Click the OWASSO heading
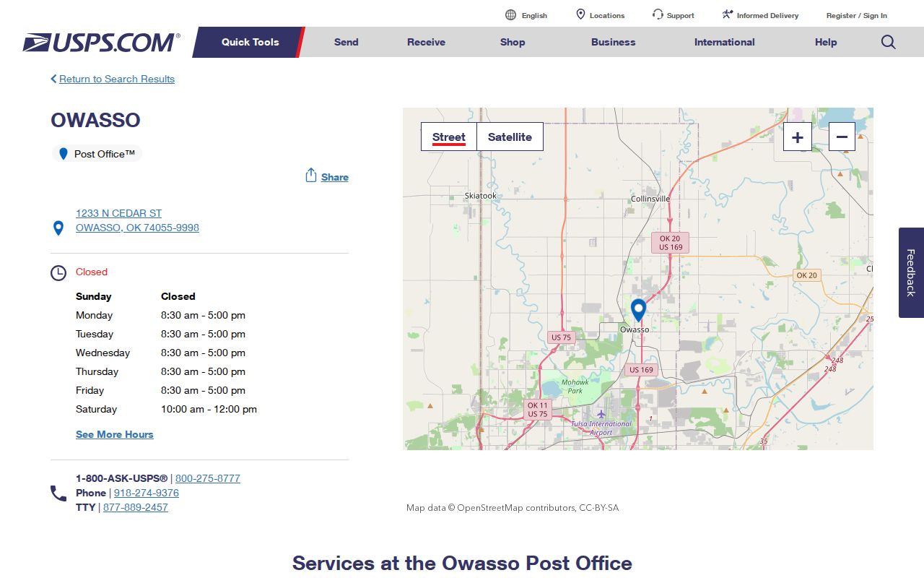 coord(95,120)
